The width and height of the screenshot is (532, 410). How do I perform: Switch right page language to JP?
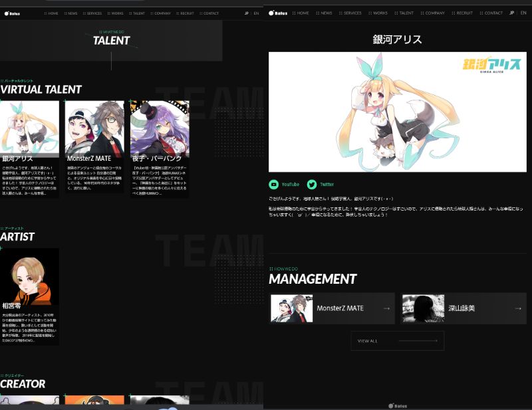click(x=511, y=13)
